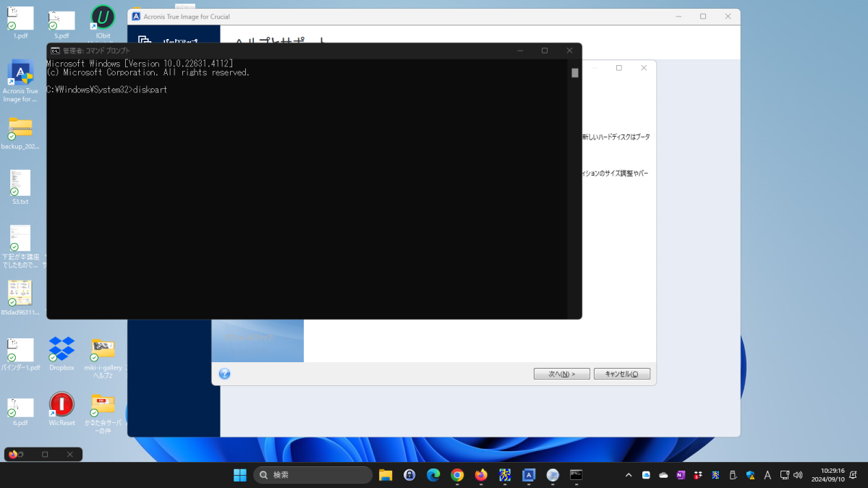Click the Command Prompt vertical scrollbar thumb

[575, 72]
